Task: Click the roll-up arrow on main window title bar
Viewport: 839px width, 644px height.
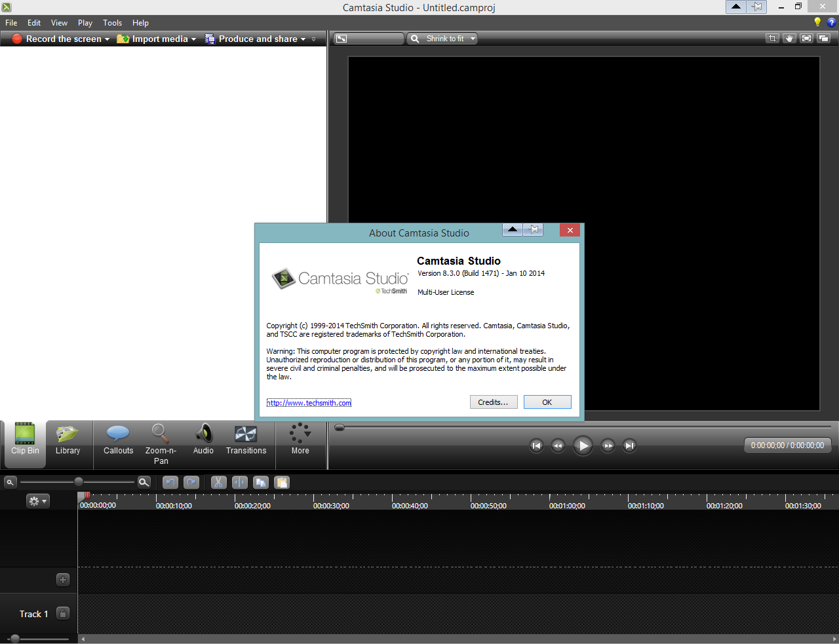Action: 736,7
